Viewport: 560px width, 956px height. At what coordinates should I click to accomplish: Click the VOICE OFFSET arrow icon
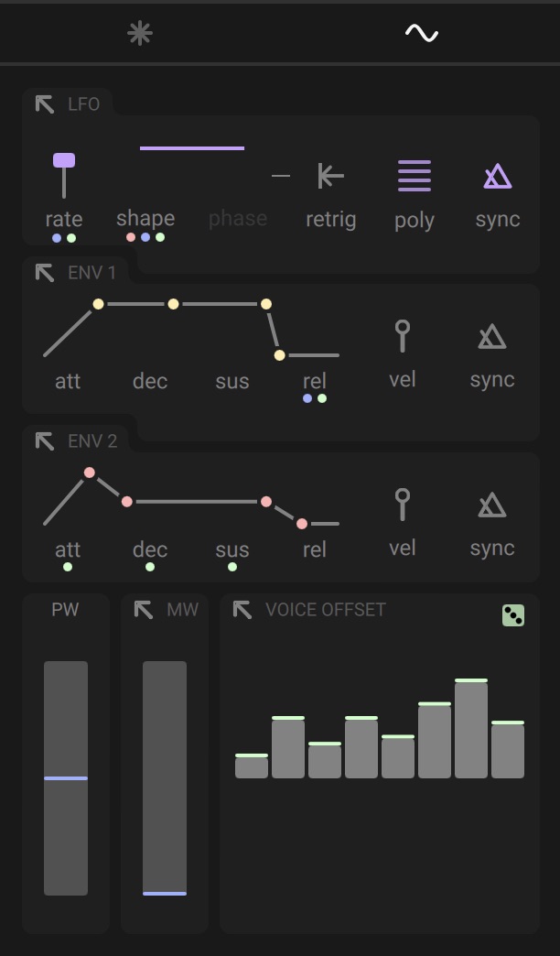coord(242,610)
